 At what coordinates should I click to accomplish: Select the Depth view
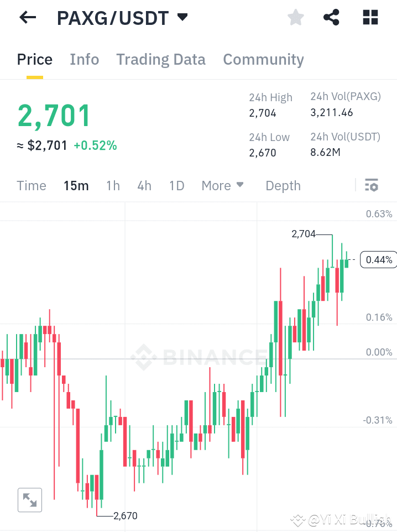pos(283,186)
